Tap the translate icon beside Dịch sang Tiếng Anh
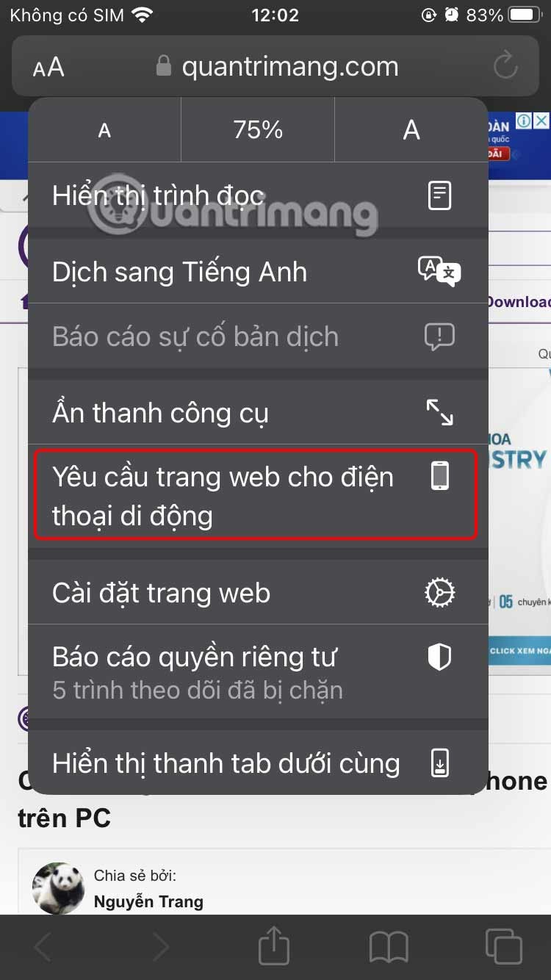Image resolution: width=551 pixels, height=980 pixels. tap(439, 271)
